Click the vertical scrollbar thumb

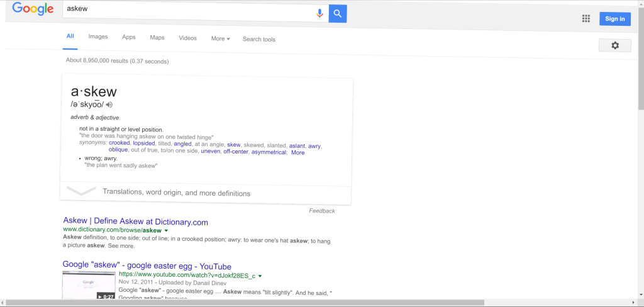tap(641, 58)
